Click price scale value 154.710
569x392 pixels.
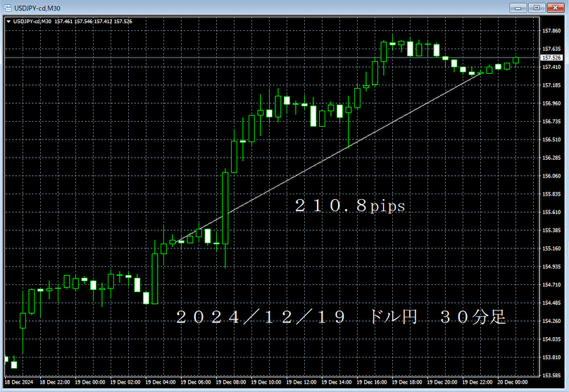tap(551, 284)
